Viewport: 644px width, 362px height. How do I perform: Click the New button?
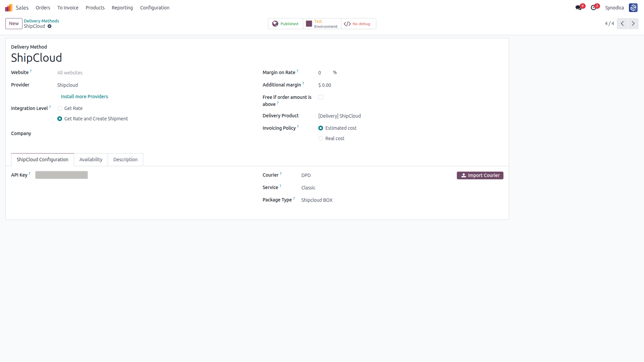coord(14,23)
